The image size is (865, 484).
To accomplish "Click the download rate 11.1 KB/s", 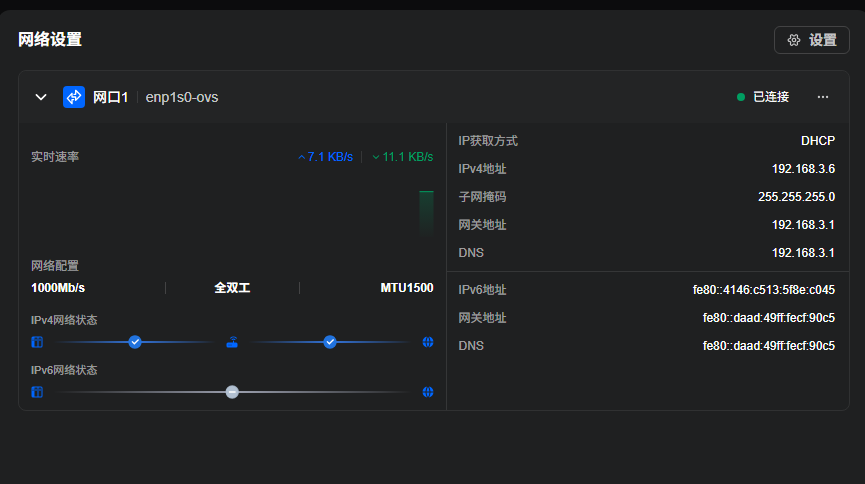I will click(x=403, y=157).
